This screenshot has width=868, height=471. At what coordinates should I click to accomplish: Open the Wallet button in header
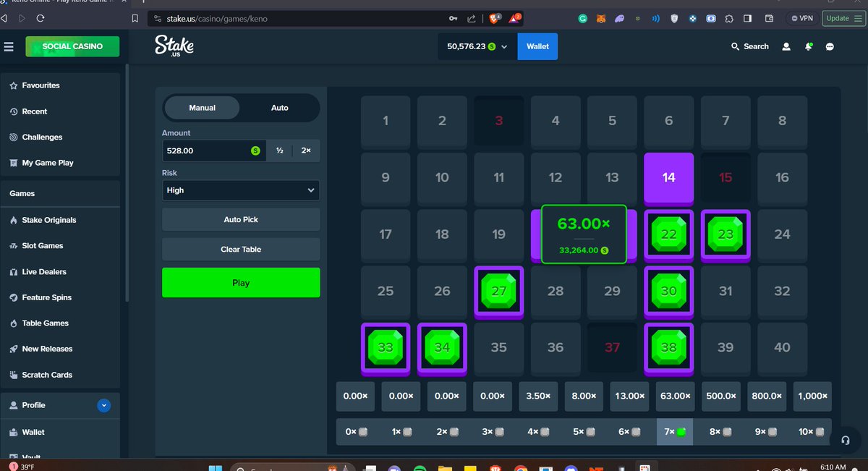[x=537, y=46]
